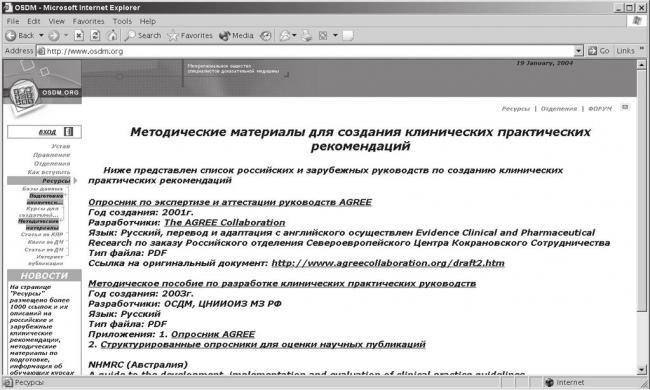Click the НОВОСТИ news header

(x=44, y=276)
